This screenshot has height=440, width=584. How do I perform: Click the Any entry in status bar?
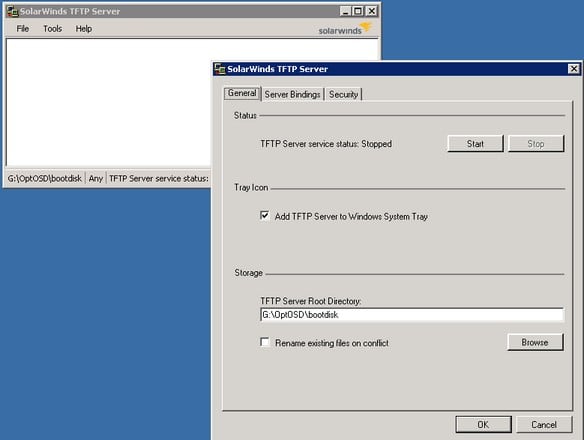(x=96, y=178)
